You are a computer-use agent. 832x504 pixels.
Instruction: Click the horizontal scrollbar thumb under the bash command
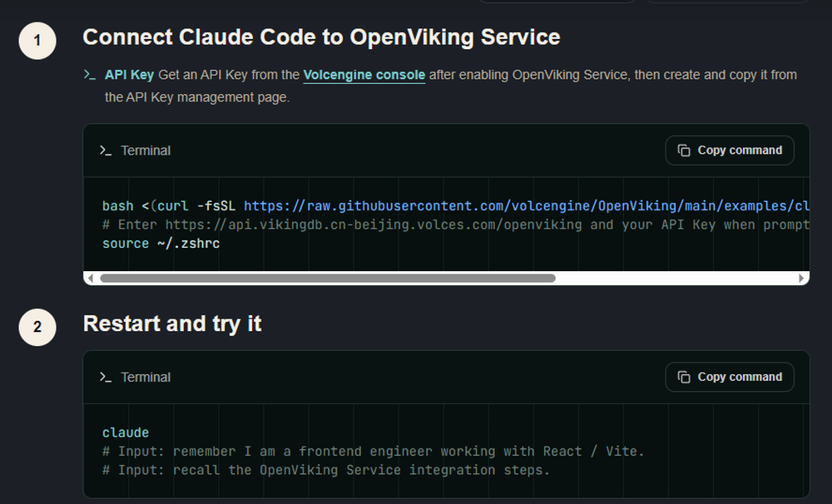click(328, 278)
